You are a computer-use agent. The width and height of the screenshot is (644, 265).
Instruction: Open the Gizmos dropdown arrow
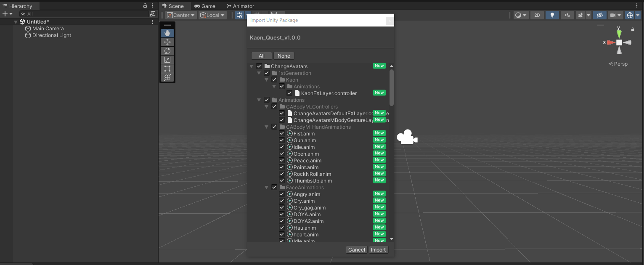(638, 15)
